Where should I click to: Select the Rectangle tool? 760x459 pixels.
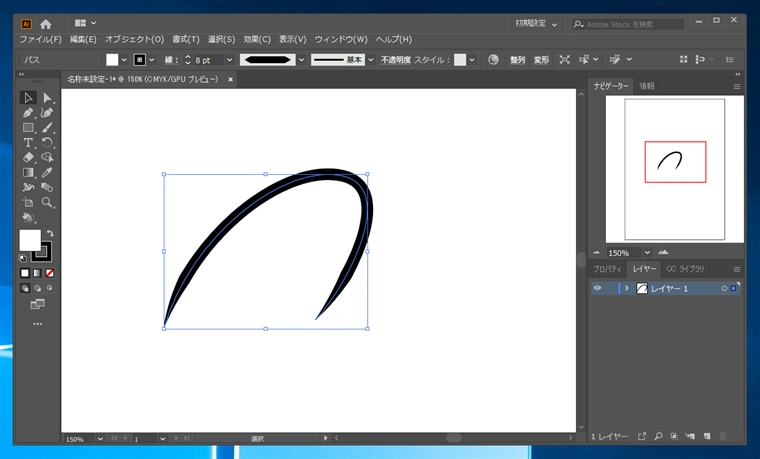click(28, 128)
